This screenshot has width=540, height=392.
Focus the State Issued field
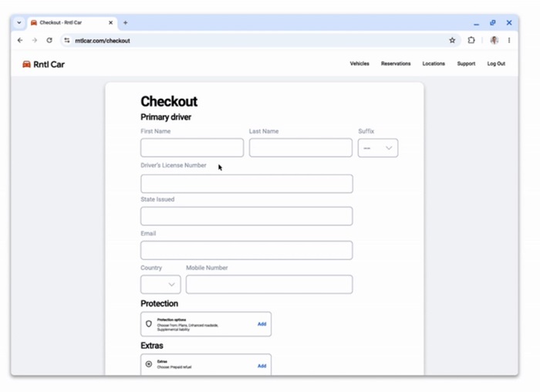click(247, 216)
